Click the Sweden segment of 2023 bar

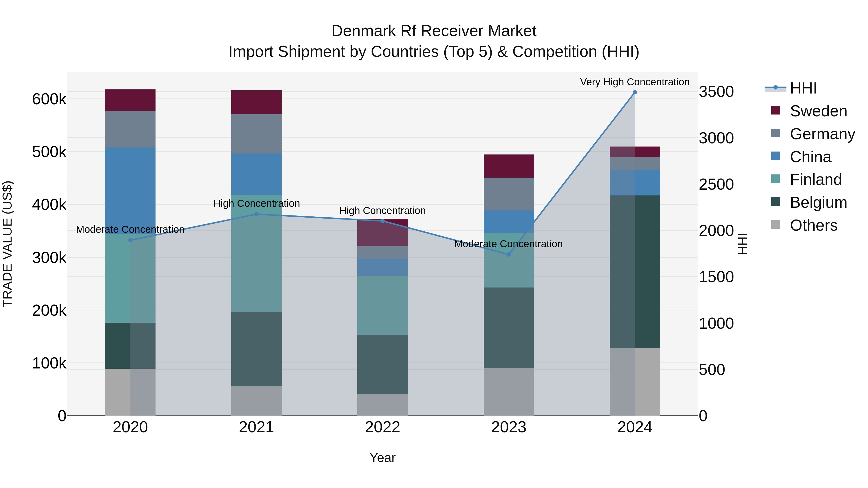(x=509, y=166)
